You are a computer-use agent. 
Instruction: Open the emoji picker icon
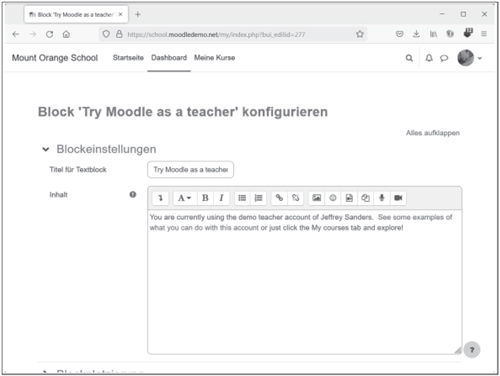tap(333, 198)
